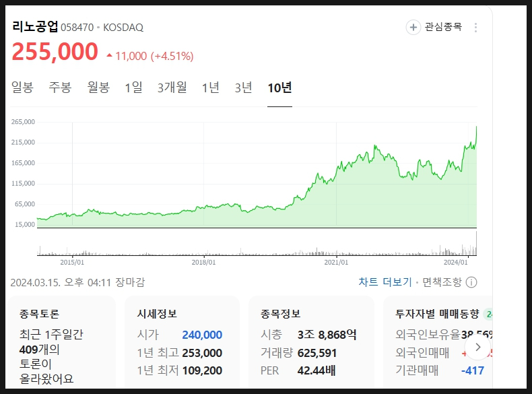This screenshot has width=532, height=394.
Task: Advance the info cards with right arrow
Action: click(477, 347)
